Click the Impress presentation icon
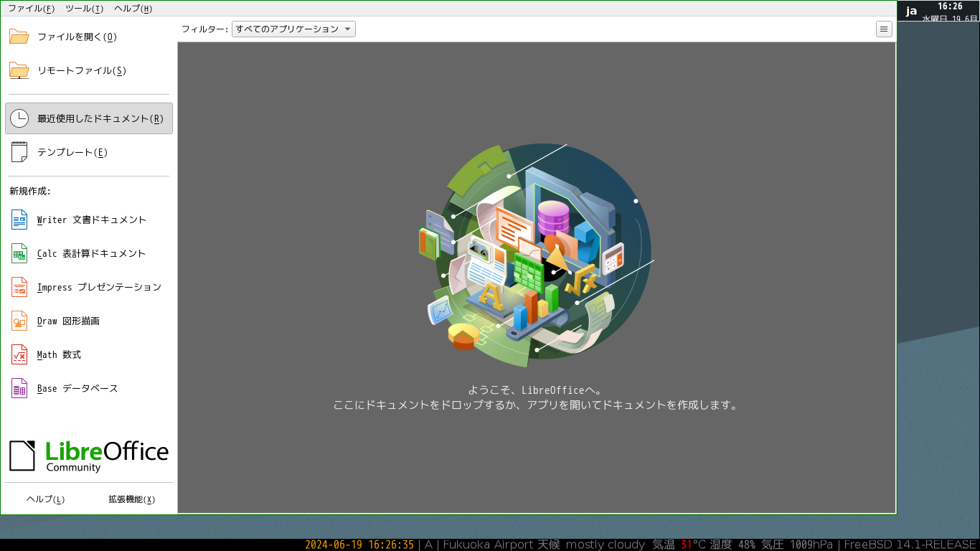Viewport: 980px width, 551px height. click(19, 287)
